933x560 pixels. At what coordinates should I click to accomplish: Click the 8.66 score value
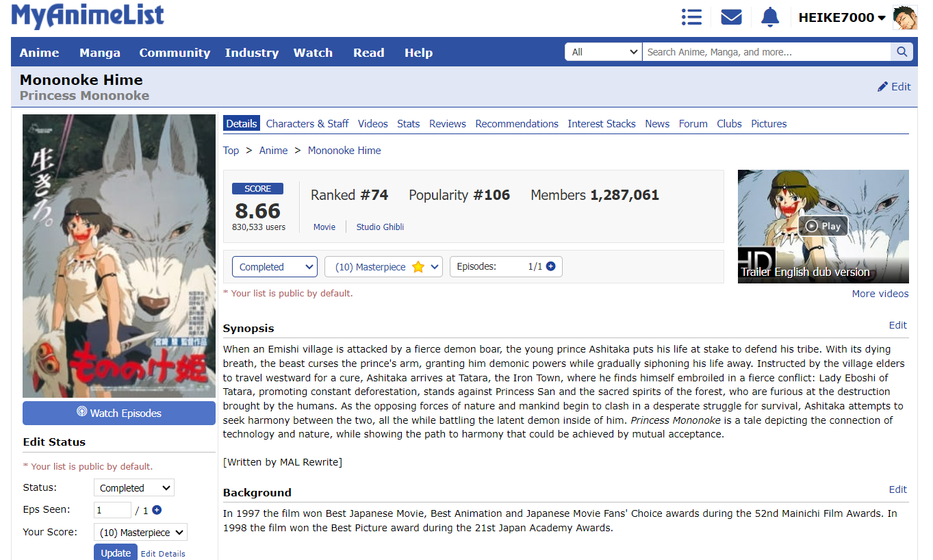pyautogui.click(x=258, y=210)
